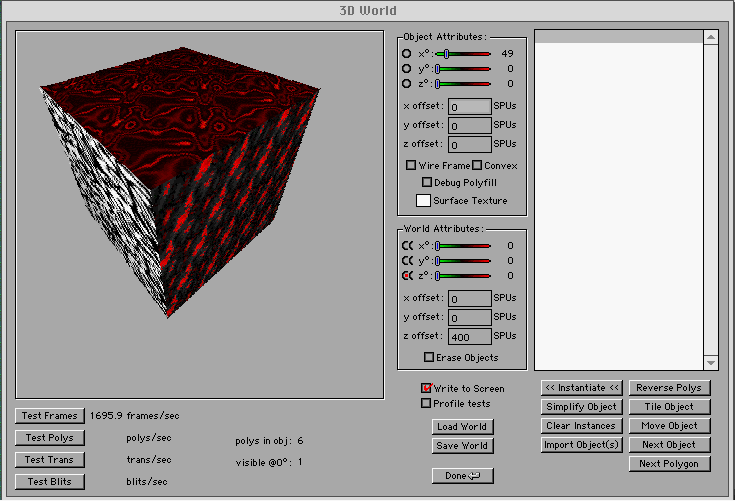Adjust the World z° slider

point(463,276)
